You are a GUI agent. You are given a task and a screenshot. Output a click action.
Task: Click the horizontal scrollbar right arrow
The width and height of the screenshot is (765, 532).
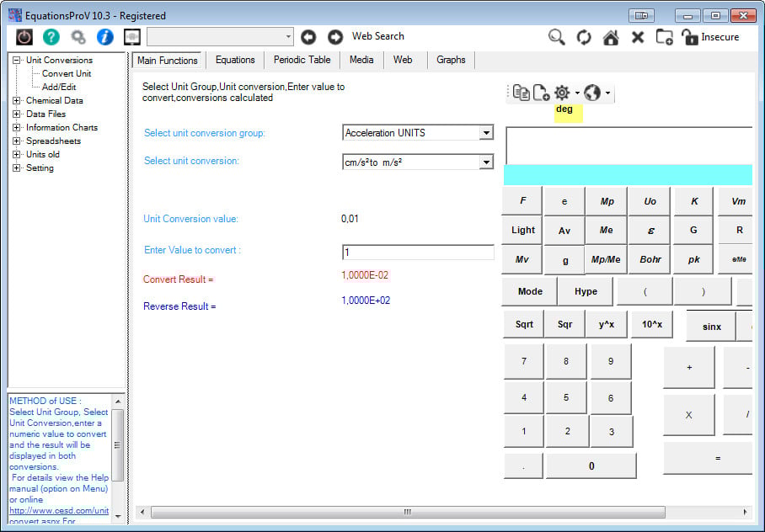(x=745, y=512)
